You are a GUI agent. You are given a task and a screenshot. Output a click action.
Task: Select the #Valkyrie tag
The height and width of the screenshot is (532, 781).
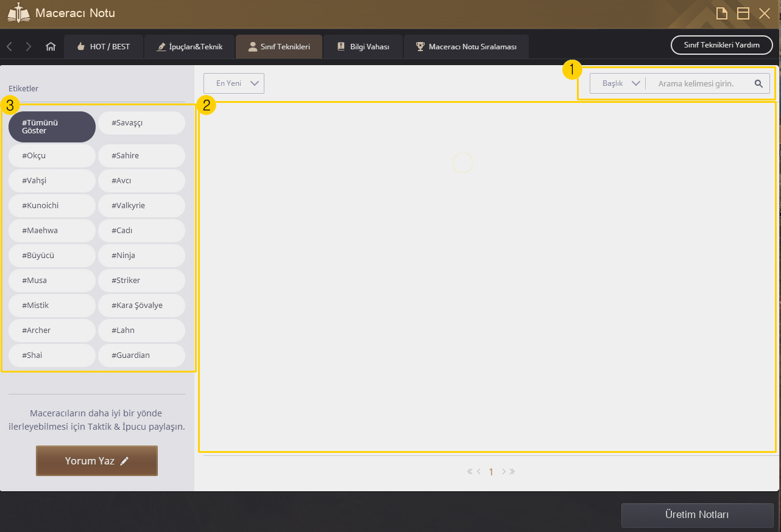click(x=141, y=206)
